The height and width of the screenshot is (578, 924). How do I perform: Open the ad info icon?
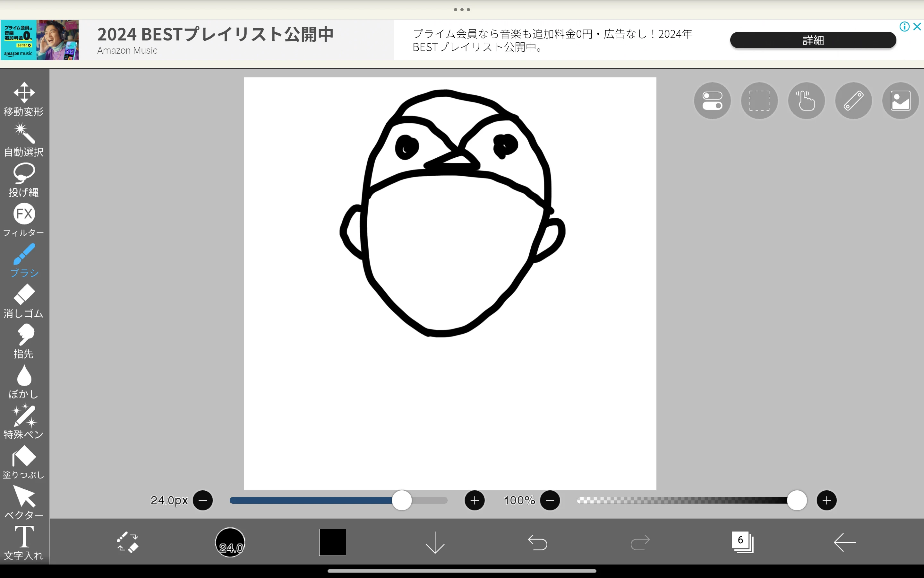pos(904,27)
